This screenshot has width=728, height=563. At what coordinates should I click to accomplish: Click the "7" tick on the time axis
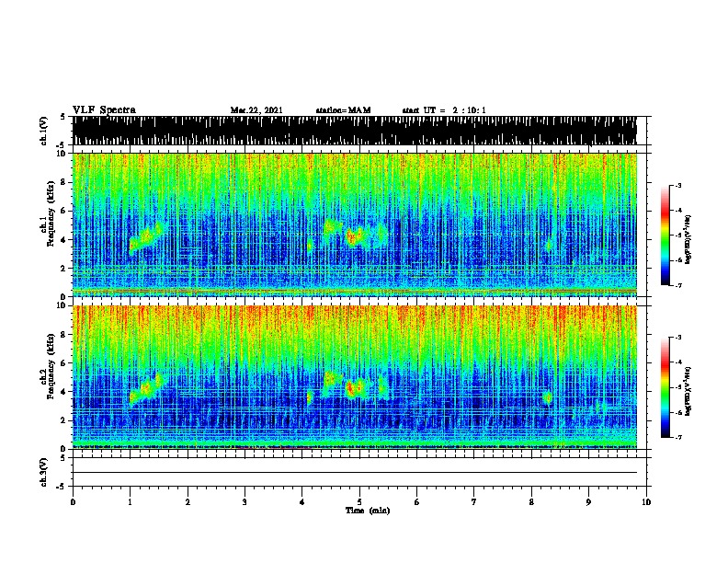474,502
